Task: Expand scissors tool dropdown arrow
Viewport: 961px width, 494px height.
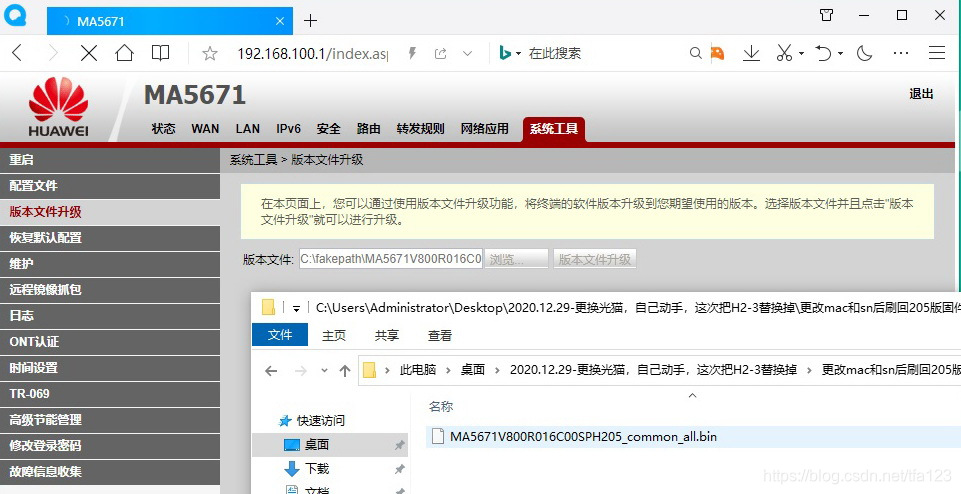Action: [802, 54]
